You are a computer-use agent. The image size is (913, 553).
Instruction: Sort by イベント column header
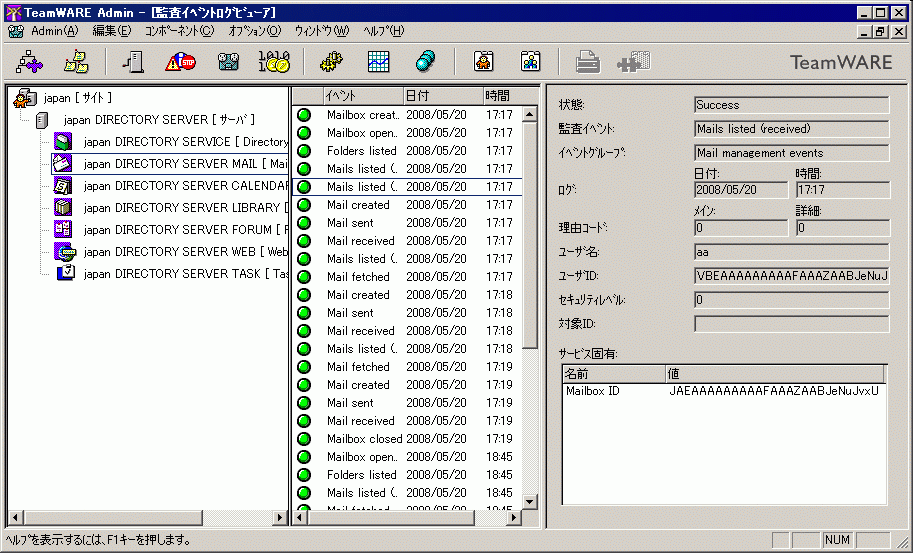pyautogui.click(x=363, y=95)
